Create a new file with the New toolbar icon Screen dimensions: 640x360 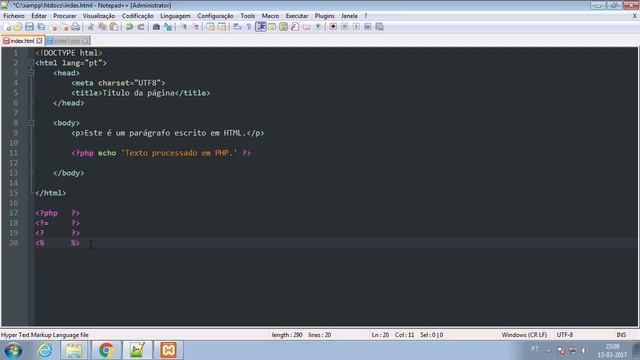click(7, 27)
